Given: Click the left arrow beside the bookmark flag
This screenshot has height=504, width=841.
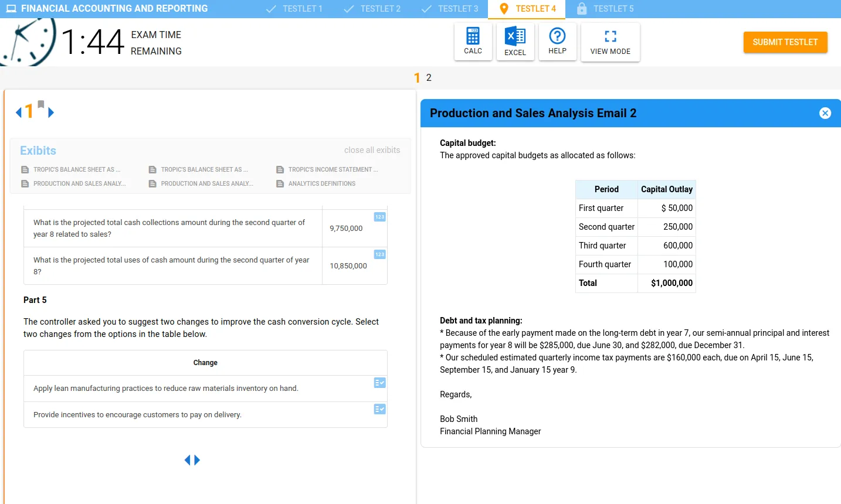Looking at the screenshot, I should (x=19, y=112).
